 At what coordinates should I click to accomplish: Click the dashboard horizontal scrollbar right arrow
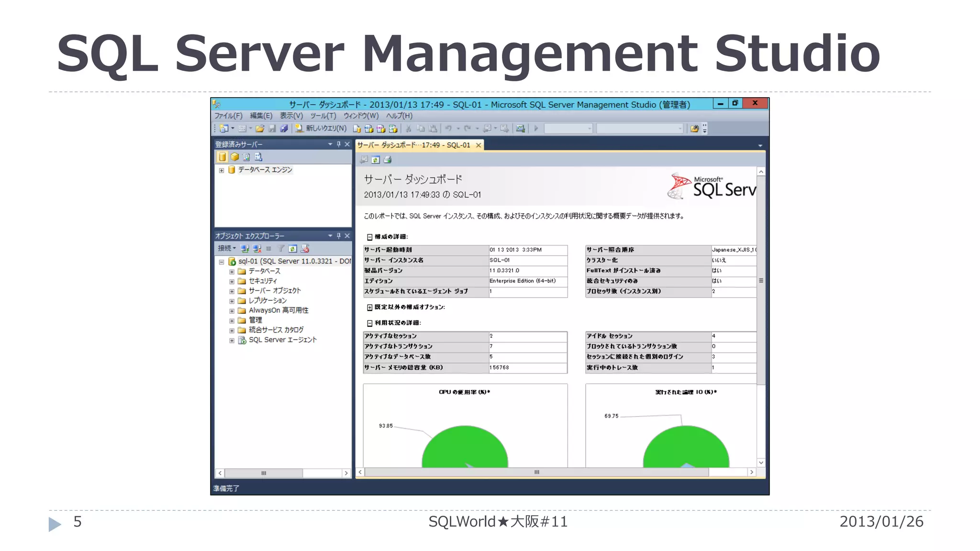[752, 472]
